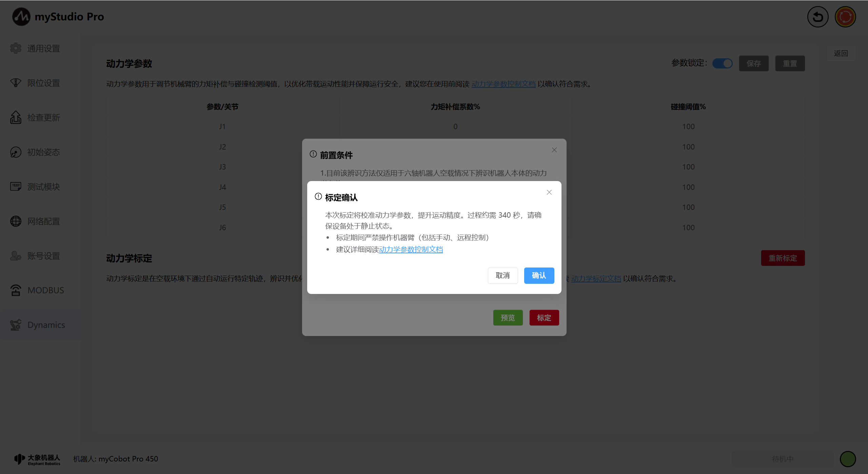Click the 账号设置 user icon
The width and height of the screenshot is (868, 474).
click(x=16, y=256)
